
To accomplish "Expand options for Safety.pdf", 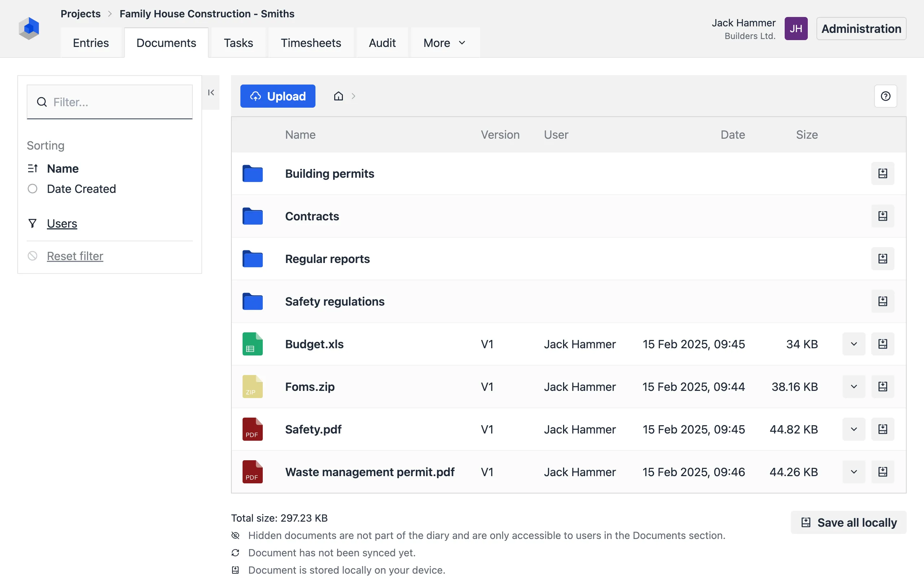I will 854,429.
